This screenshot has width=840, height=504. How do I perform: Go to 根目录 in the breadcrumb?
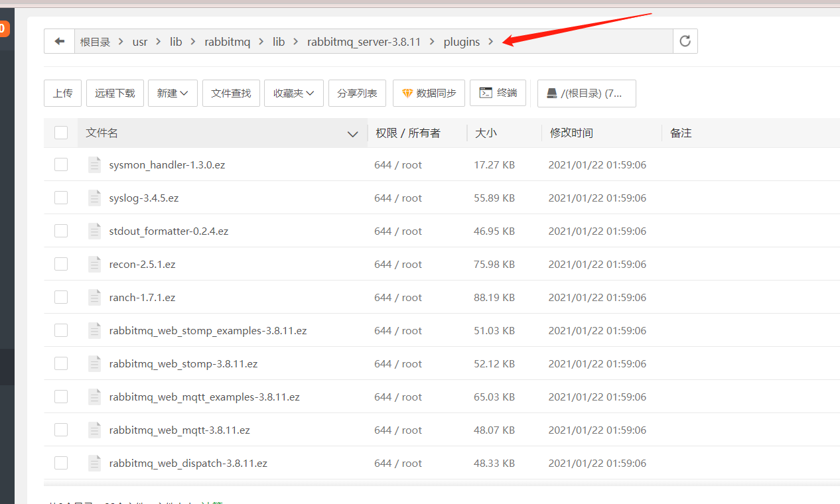(95, 42)
